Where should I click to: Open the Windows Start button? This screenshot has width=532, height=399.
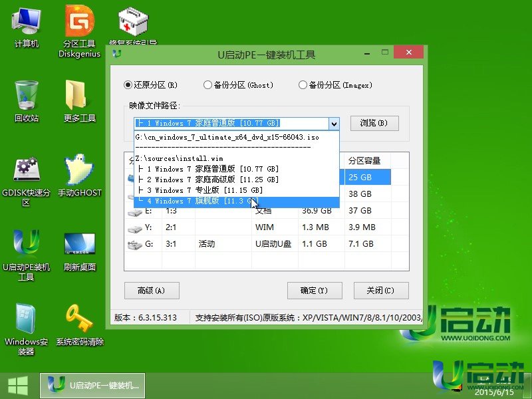click(18, 386)
